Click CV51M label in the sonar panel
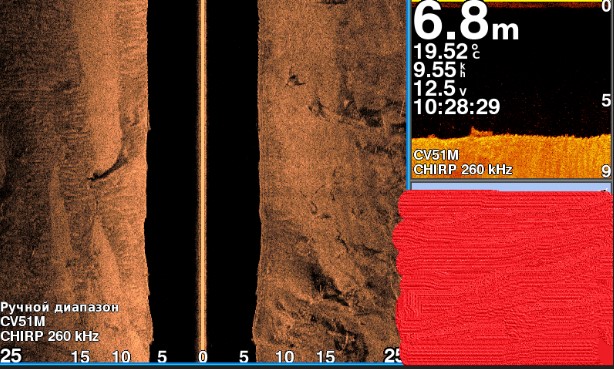Image resolution: width=614 pixels, height=369 pixels. point(436,155)
